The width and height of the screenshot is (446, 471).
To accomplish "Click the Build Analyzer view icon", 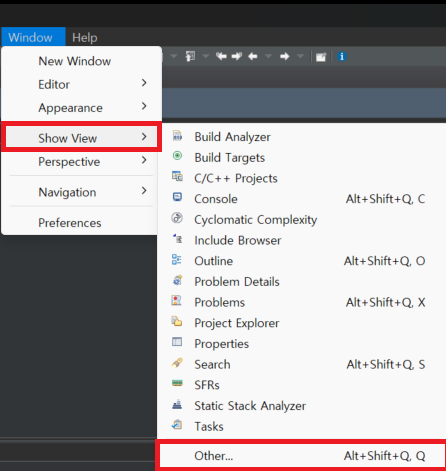I will 177,136.
